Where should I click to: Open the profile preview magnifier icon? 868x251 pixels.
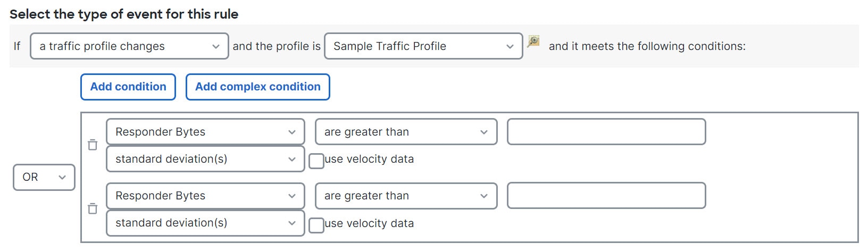[x=533, y=41]
